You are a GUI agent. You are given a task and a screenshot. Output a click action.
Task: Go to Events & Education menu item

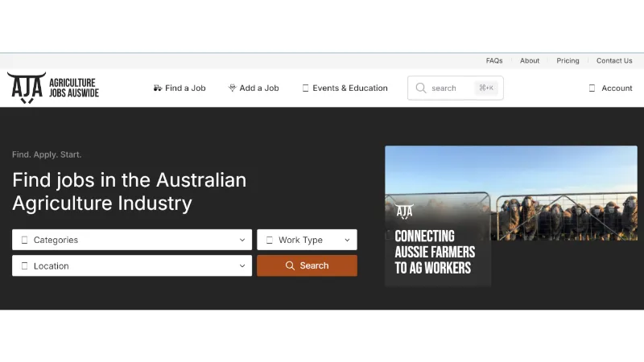click(345, 88)
